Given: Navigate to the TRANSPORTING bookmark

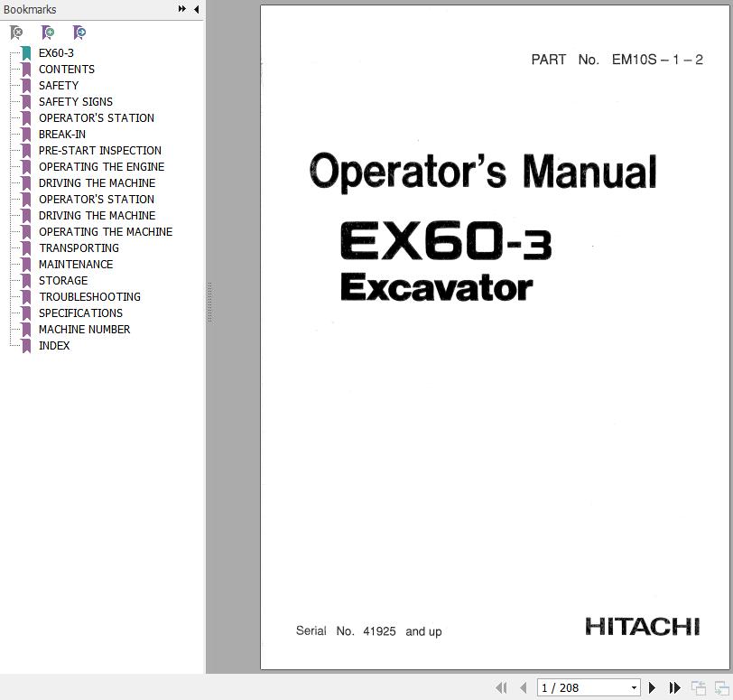Looking at the screenshot, I should click(79, 248).
